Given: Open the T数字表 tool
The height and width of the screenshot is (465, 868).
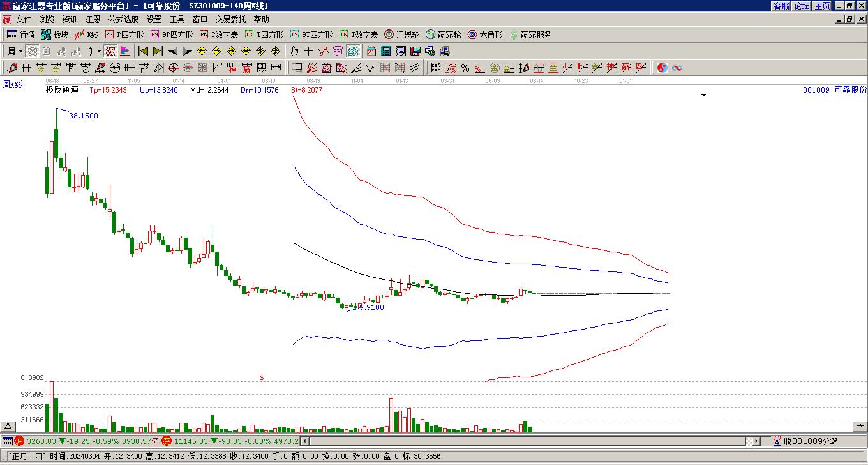Looking at the screenshot, I should (x=359, y=34).
